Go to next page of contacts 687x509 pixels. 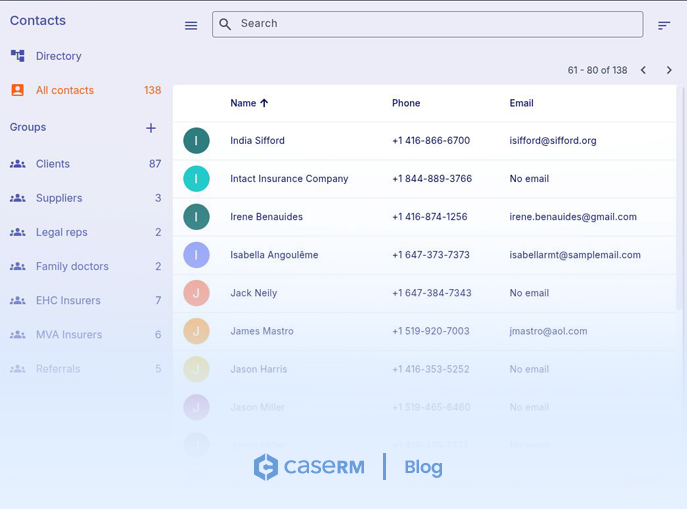(x=669, y=70)
